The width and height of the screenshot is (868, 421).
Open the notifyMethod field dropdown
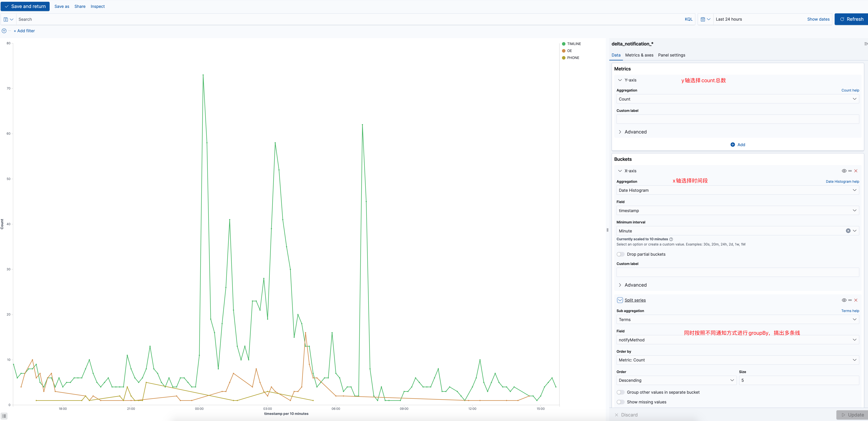point(738,340)
